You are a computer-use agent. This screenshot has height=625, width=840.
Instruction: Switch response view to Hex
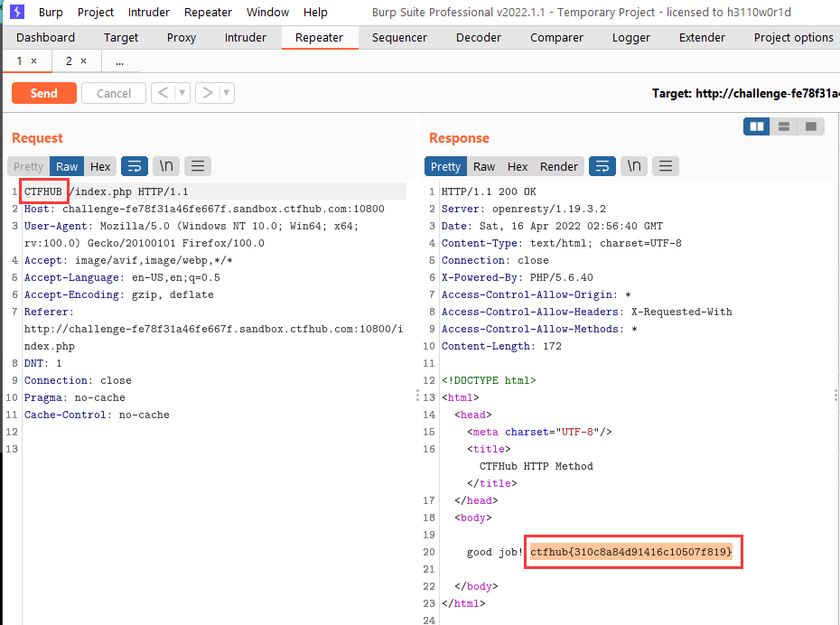[x=518, y=166]
